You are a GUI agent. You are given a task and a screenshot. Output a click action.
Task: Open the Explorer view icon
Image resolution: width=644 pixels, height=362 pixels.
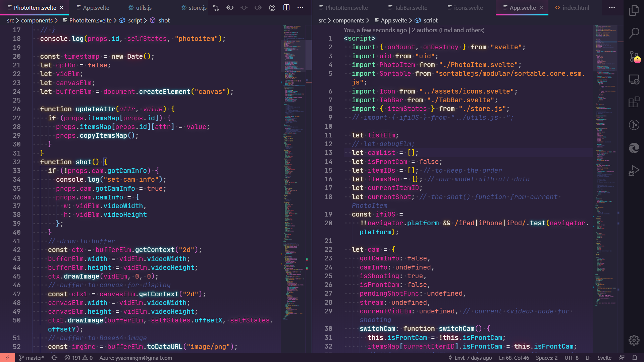click(634, 10)
